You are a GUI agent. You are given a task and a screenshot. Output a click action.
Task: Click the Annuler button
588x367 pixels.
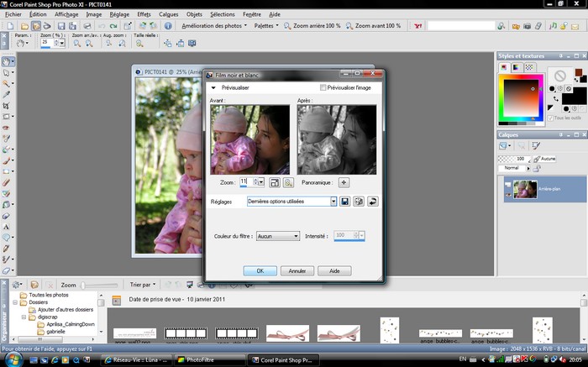[297, 270]
